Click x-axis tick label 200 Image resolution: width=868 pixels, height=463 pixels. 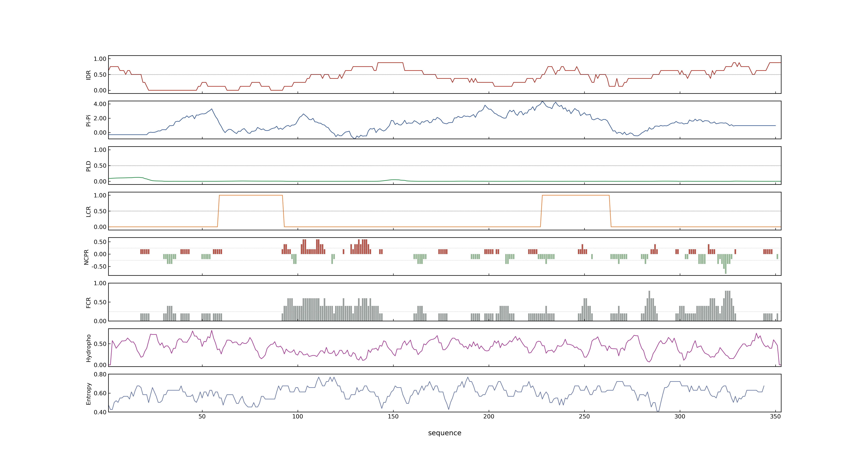[x=489, y=416]
